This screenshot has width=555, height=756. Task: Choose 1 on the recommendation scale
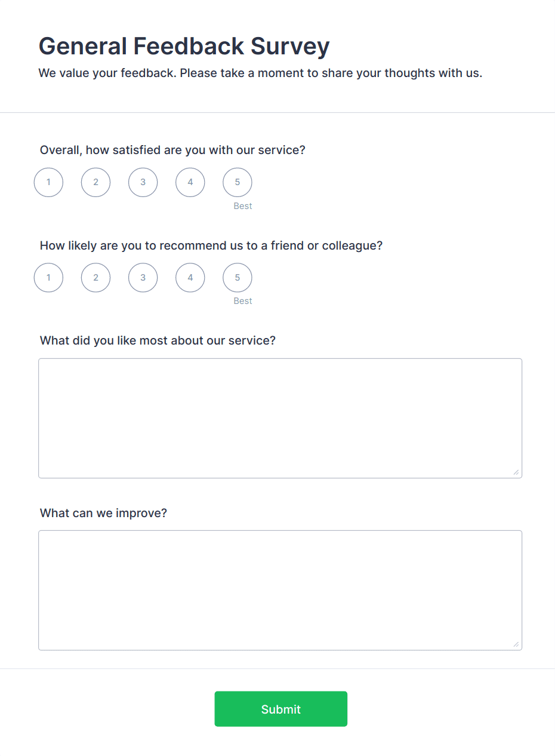click(x=48, y=277)
